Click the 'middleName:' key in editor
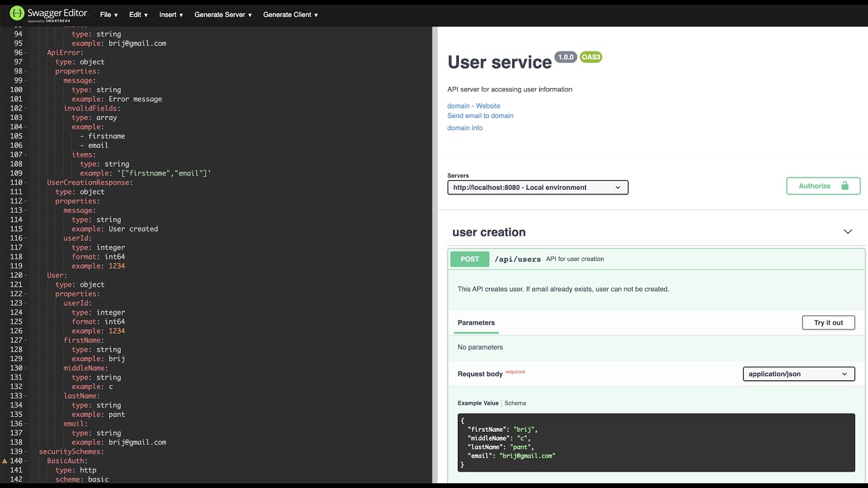Viewport: 868px width, 488px height. pos(86,368)
